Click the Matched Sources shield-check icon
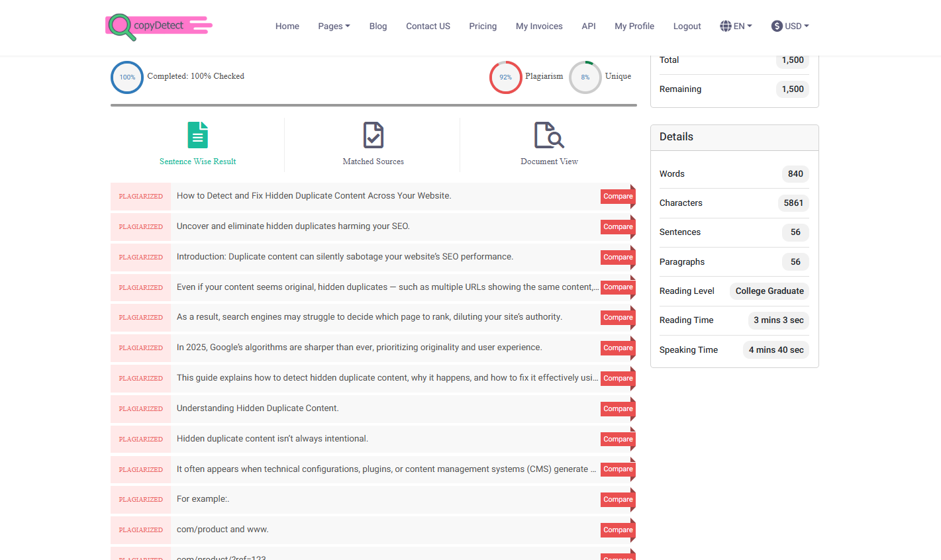Viewport: 941px width, 560px height. (373, 134)
